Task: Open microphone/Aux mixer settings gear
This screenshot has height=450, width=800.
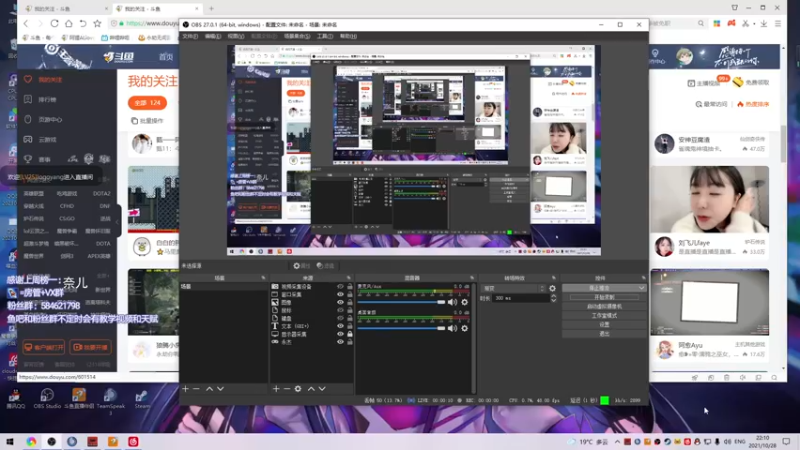Action: point(464,302)
